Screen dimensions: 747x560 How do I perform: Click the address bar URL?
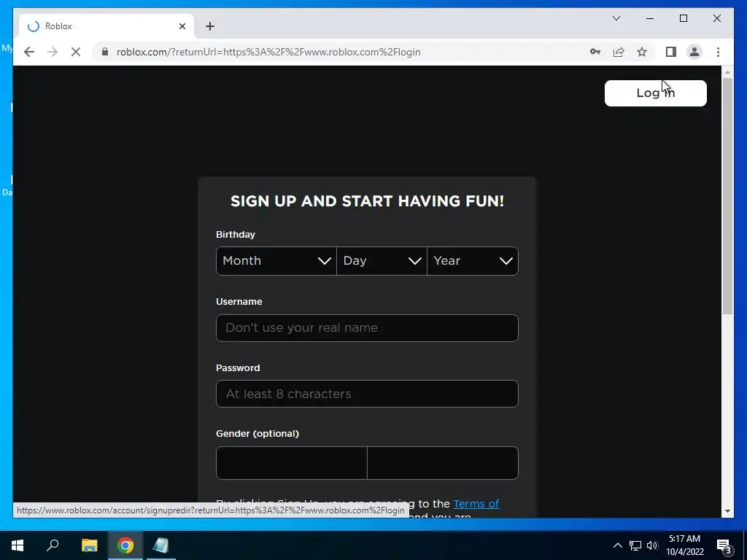268,52
